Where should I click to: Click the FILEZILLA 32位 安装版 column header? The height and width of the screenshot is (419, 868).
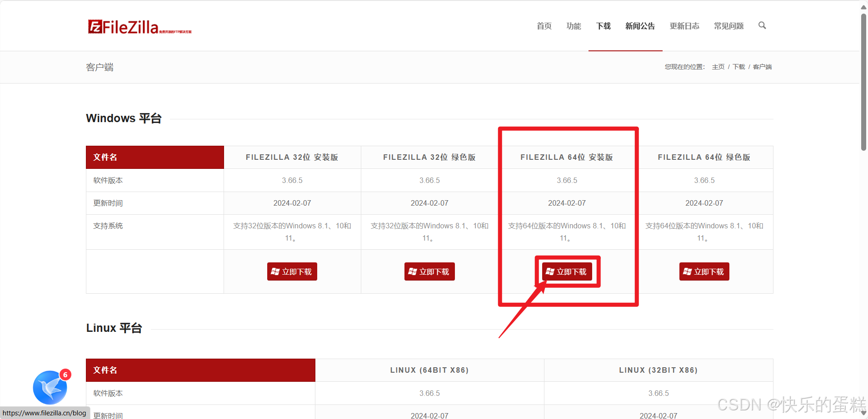click(292, 157)
